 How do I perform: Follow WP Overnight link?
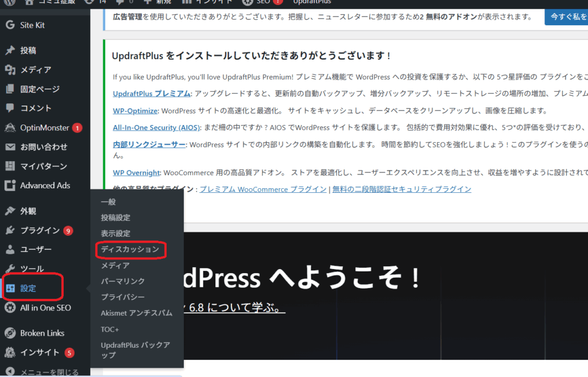(x=136, y=173)
